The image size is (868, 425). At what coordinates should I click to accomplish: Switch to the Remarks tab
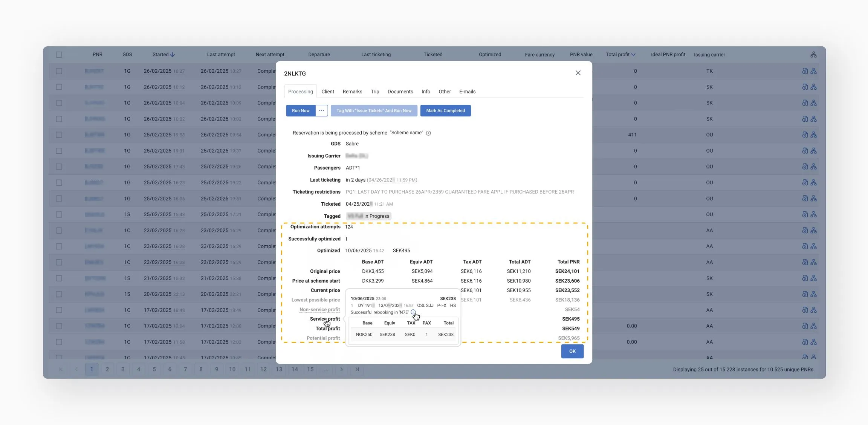[x=352, y=92]
